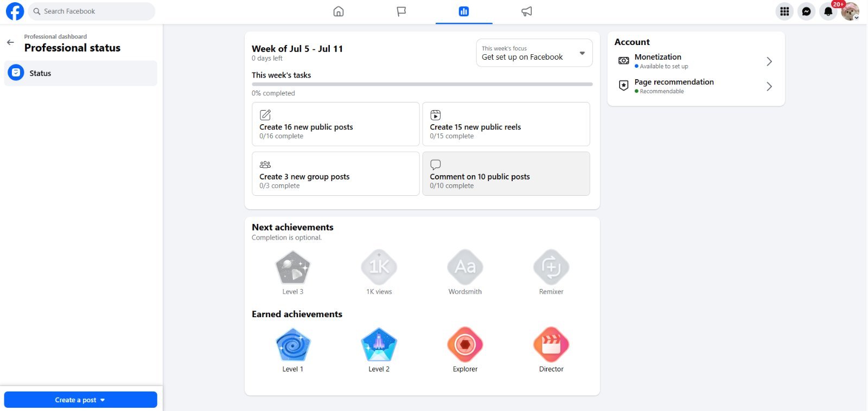Click the Next achievements heading
The height and width of the screenshot is (411, 868).
click(x=292, y=227)
